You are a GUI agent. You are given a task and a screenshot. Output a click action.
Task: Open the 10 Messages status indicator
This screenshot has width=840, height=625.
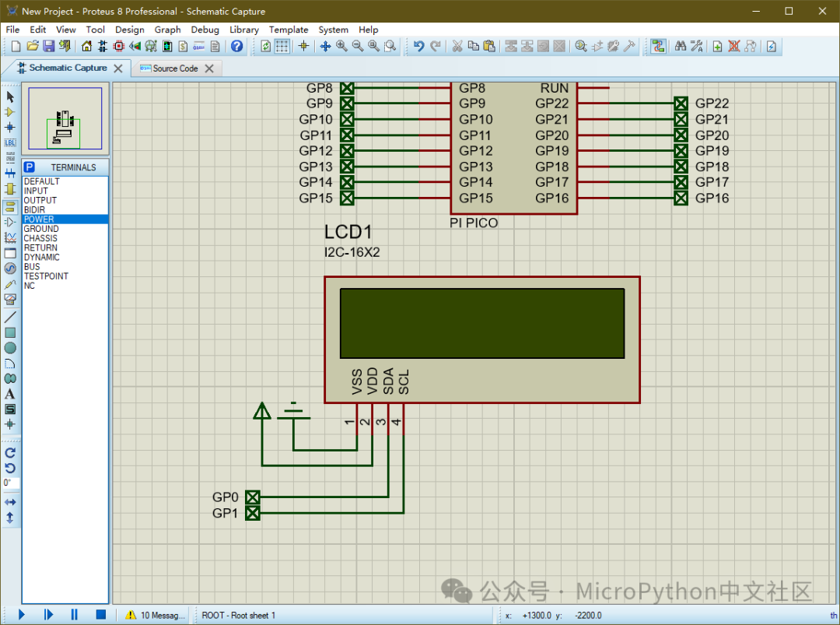(156, 616)
